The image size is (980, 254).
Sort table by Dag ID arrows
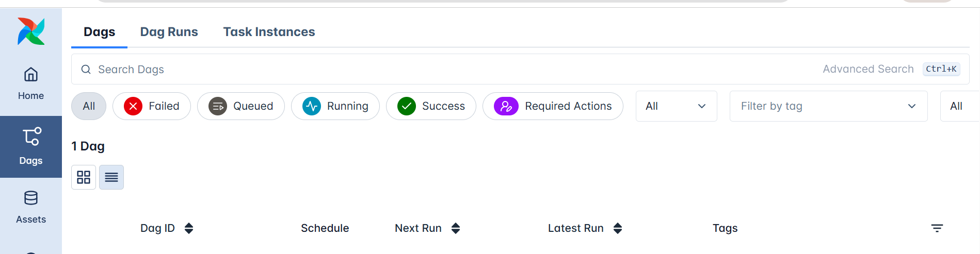[x=189, y=228]
